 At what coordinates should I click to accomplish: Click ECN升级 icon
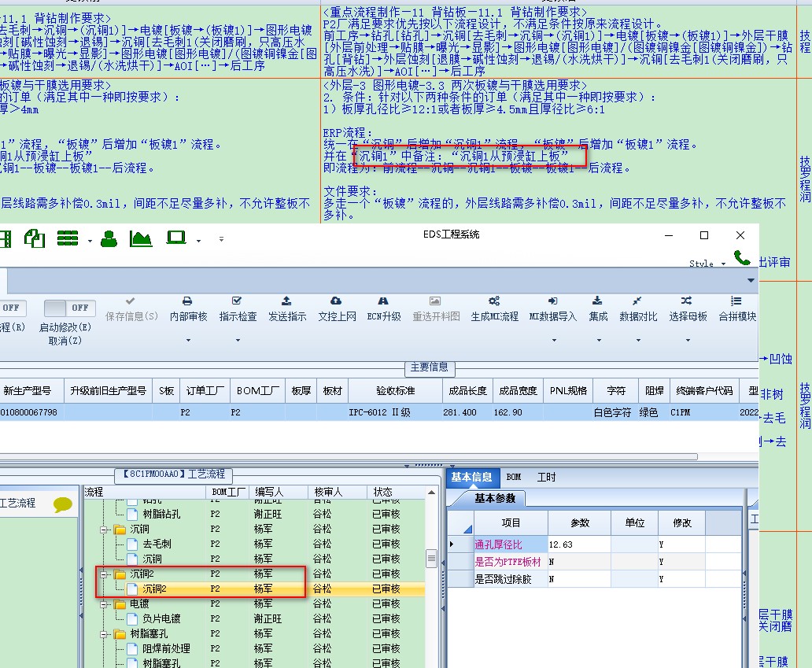383,301
